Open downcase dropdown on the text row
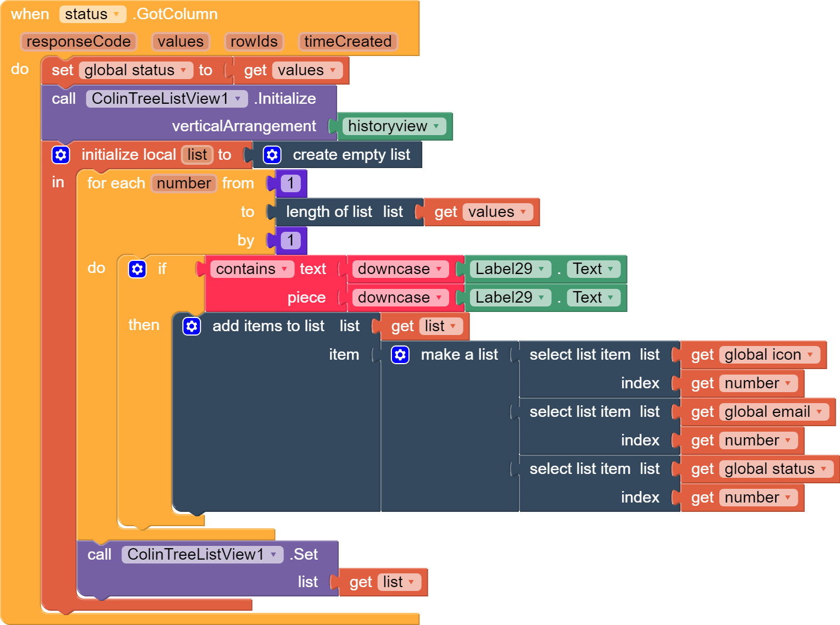840x625 pixels. tap(400, 269)
